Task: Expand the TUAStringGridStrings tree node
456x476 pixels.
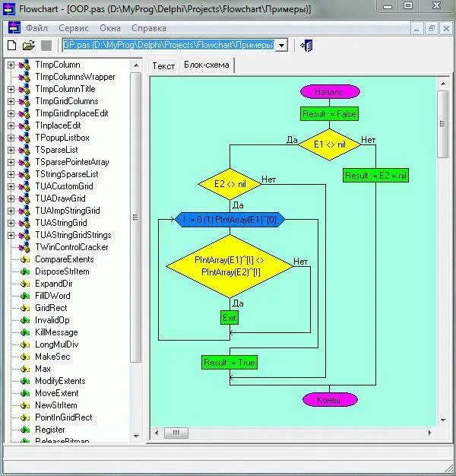Action: [11, 235]
